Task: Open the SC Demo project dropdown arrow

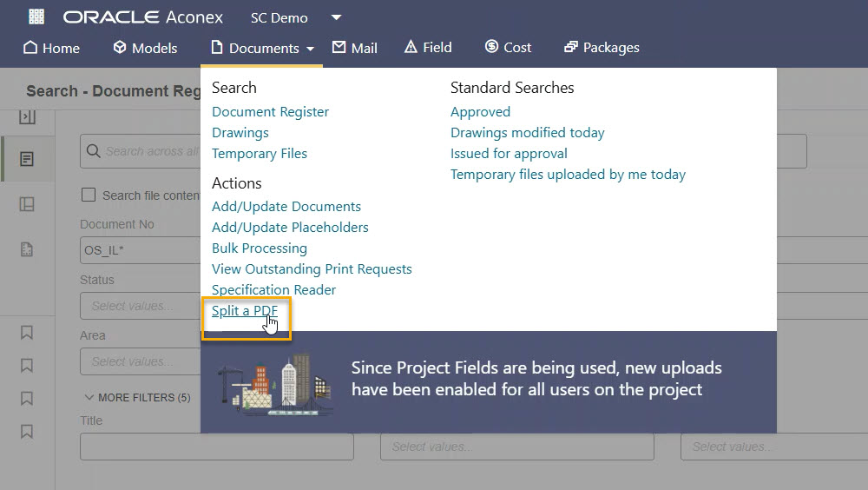Action: tap(336, 17)
